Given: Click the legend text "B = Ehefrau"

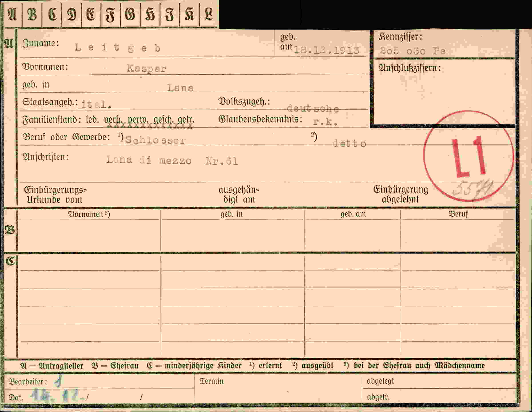Looking at the screenshot, I should [115, 366].
